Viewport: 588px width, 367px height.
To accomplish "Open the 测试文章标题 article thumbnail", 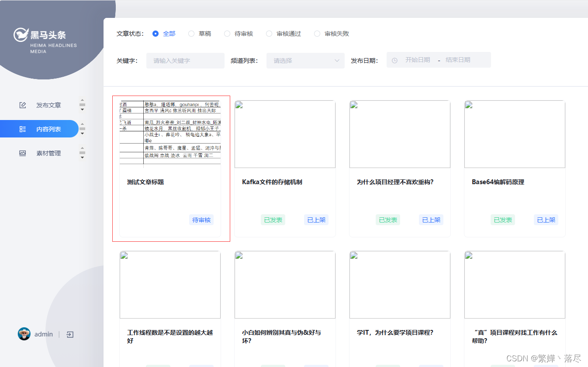I will click(x=170, y=134).
